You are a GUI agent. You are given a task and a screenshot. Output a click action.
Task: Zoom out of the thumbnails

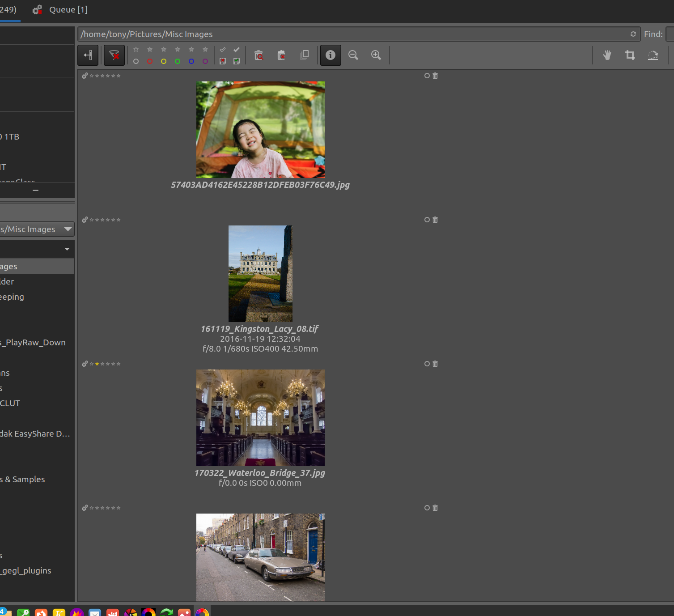[x=353, y=55]
